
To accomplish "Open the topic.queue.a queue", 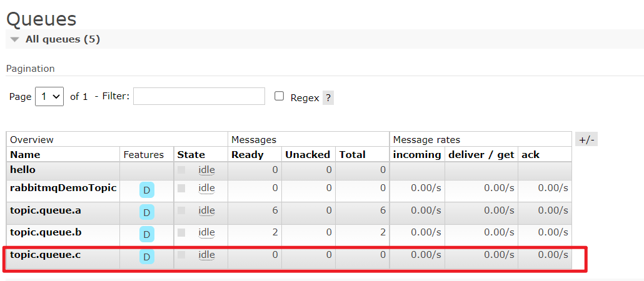I will point(46,210).
